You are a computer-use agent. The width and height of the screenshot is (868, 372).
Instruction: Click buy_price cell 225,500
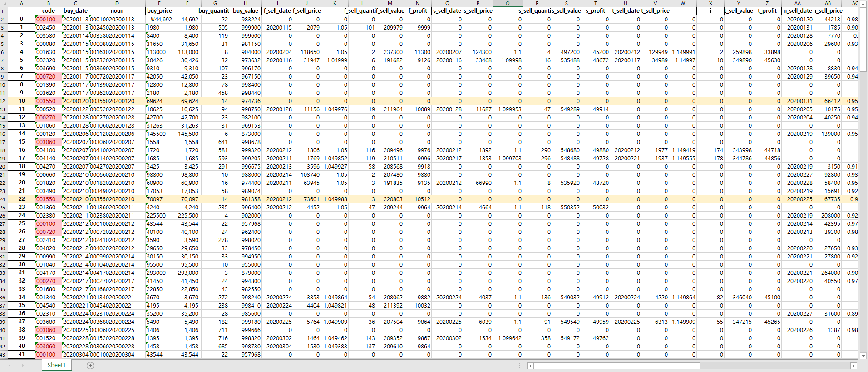click(187, 216)
